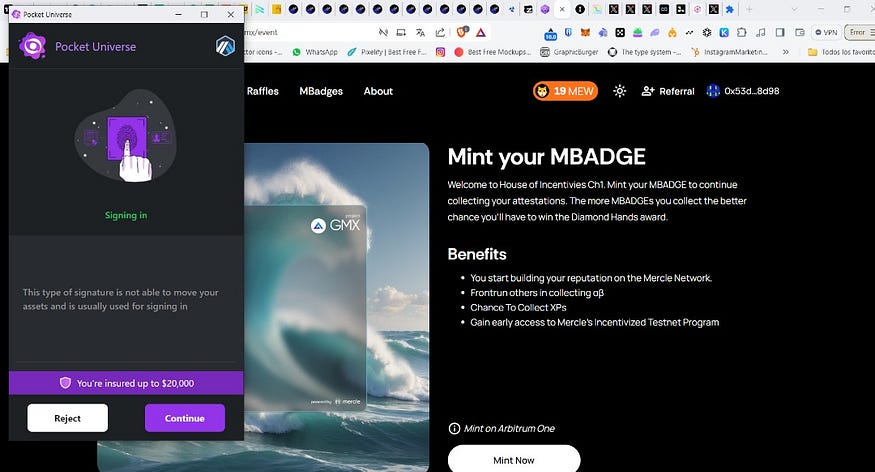Expand the hidden bookmarks chevron

pyautogui.click(x=786, y=52)
